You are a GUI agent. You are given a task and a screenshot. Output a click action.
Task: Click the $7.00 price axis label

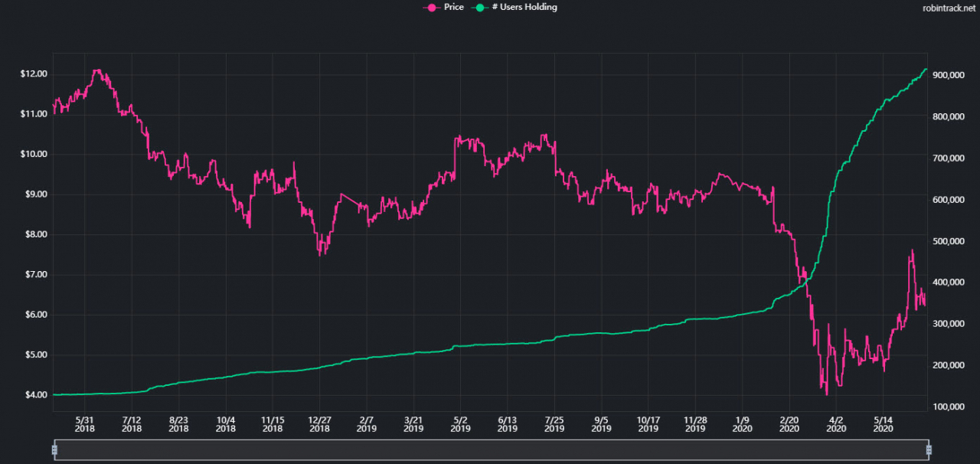tap(37, 275)
